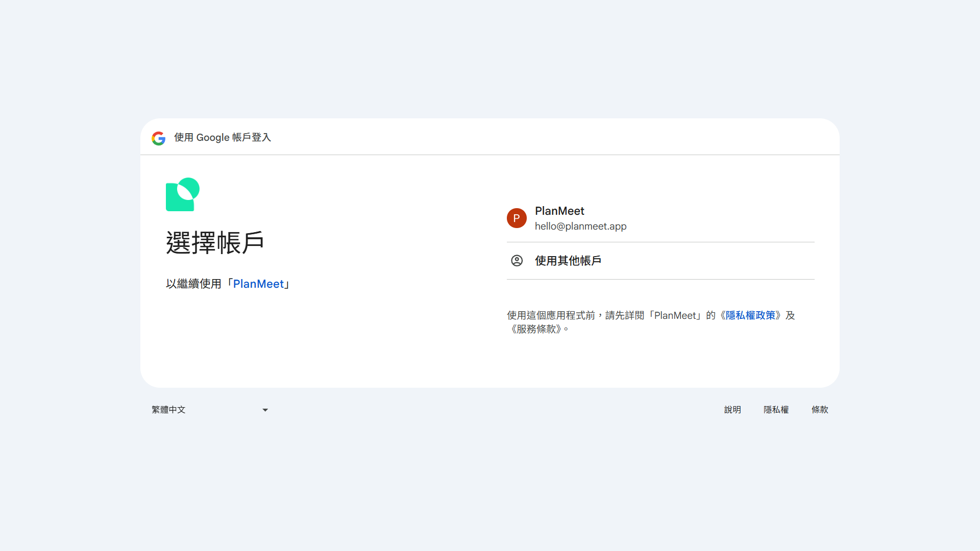980x551 pixels.
Task: Open 隱私權 in the footer
Action: coord(776,410)
